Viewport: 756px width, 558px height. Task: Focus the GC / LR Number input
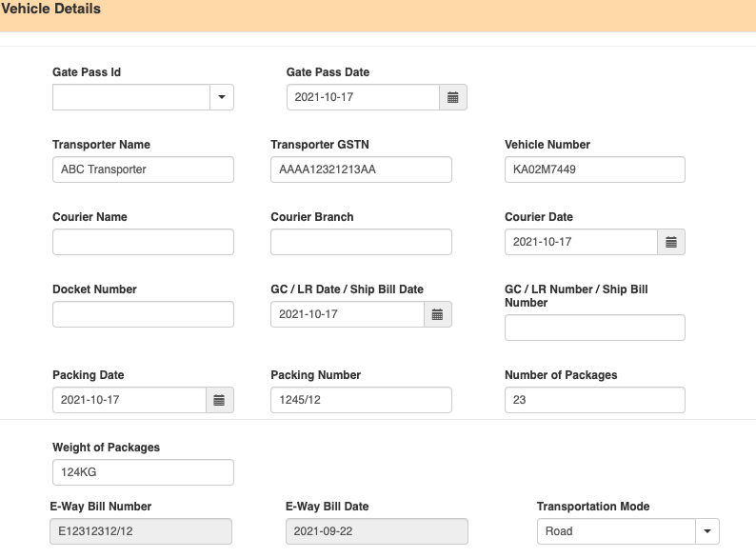coord(595,328)
